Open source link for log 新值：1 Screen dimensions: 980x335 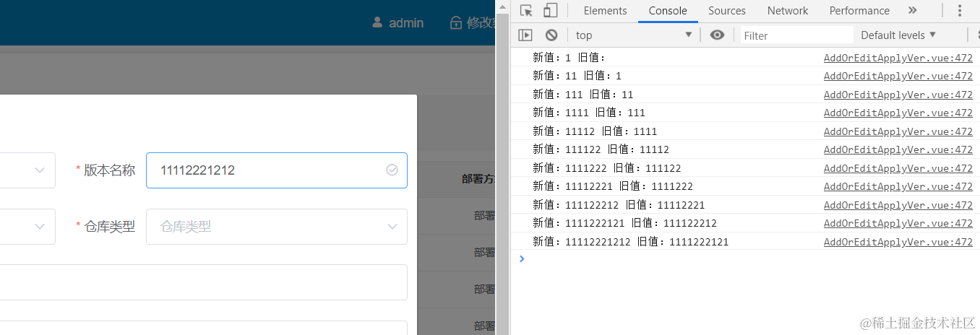[898, 58]
